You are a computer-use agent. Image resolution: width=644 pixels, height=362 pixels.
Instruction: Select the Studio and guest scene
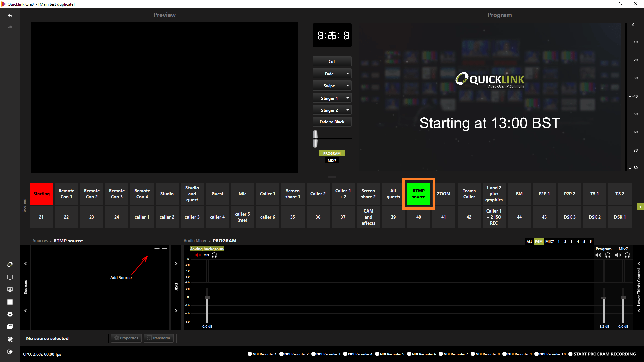[x=192, y=194]
